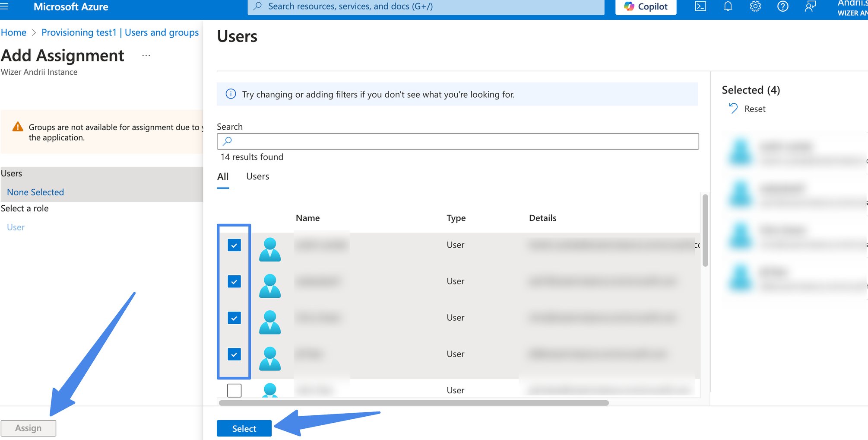Click the horizontal scrollbar under user list
Screen dimensions: 868x440
click(x=414, y=403)
